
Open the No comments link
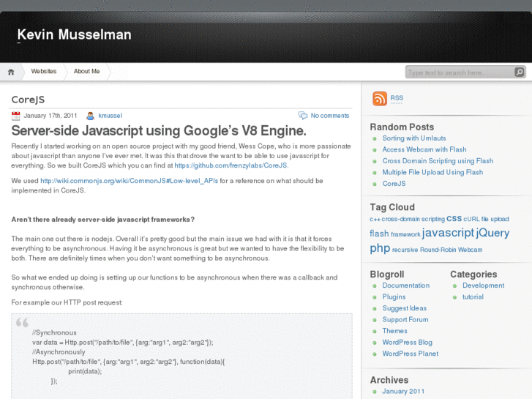pos(330,116)
